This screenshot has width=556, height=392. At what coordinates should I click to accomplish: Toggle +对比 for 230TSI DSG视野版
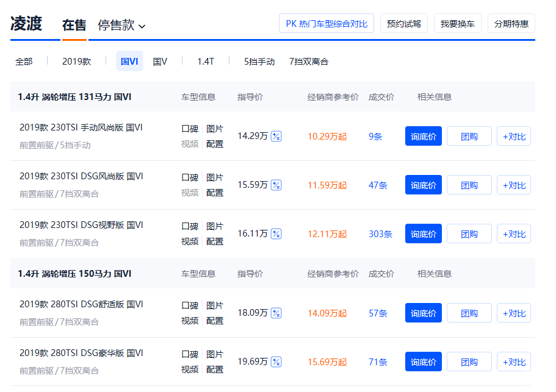[513, 233]
